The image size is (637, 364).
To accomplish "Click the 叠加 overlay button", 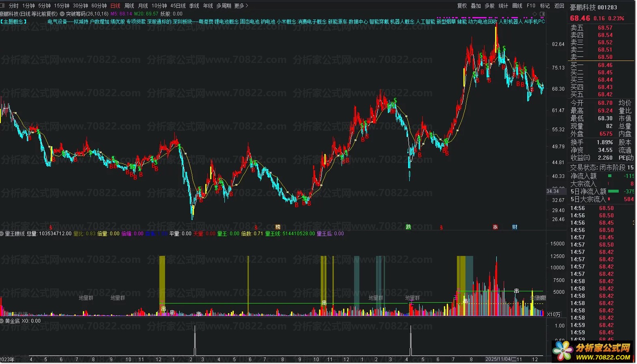I will pos(476,6).
